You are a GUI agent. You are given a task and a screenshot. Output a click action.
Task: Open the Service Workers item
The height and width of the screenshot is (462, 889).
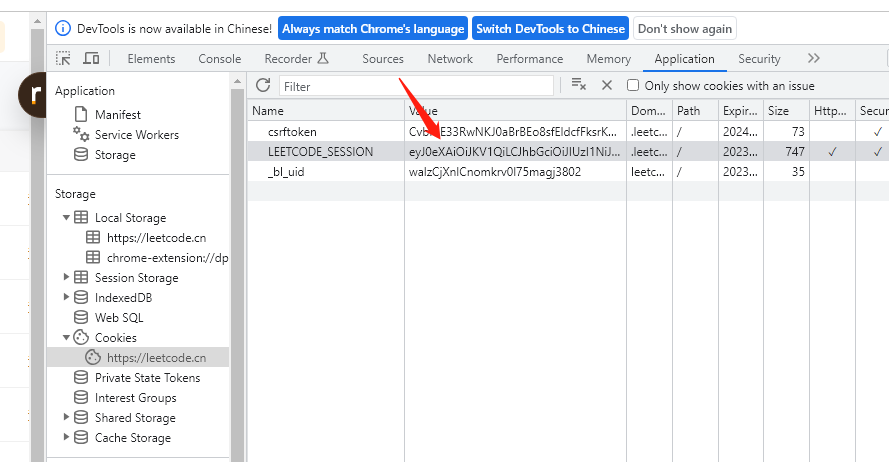pos(137,134)
